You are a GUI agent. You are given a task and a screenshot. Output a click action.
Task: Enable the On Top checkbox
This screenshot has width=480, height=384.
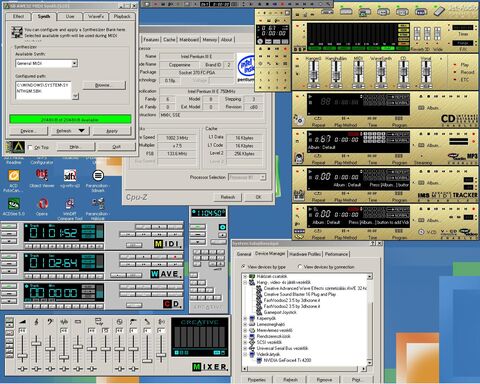pyautogui.click(x=30, y=147)
